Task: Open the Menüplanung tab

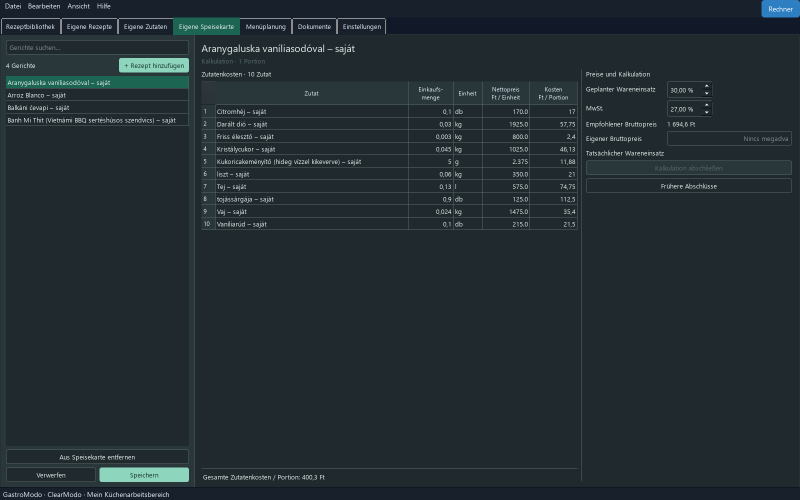Action: (x=266, y=27)
